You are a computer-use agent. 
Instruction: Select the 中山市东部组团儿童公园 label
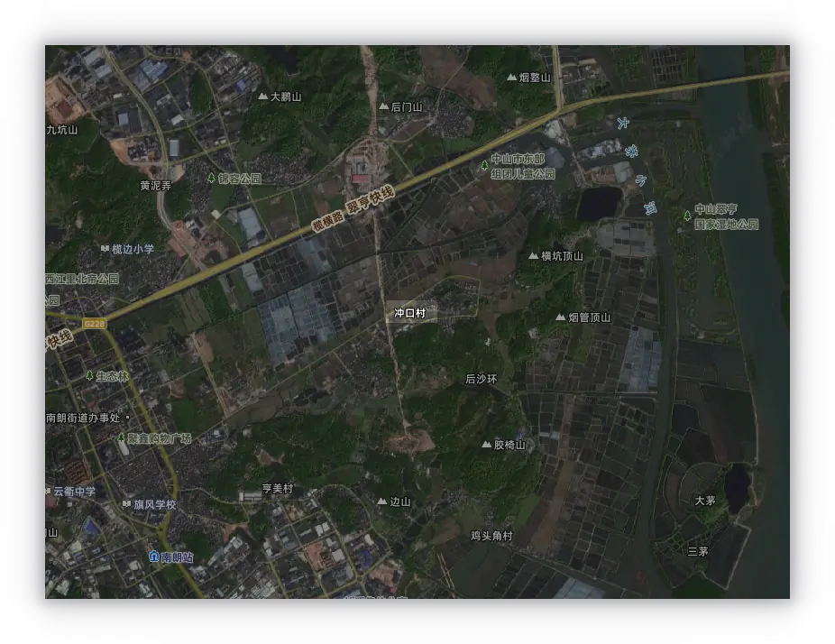pos(522,167)
